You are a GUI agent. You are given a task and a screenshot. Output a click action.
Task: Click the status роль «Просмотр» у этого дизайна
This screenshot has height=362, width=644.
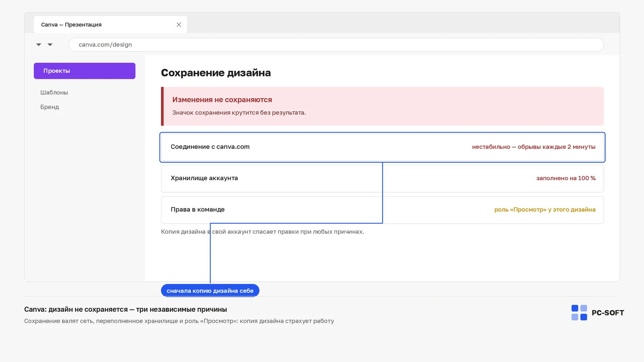(545, 210)
